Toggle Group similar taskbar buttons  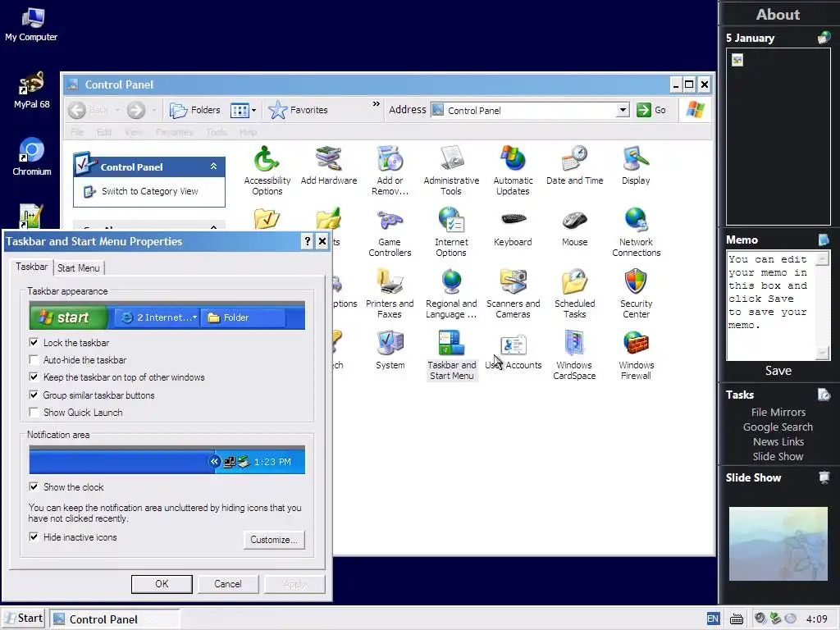(34, 395)
